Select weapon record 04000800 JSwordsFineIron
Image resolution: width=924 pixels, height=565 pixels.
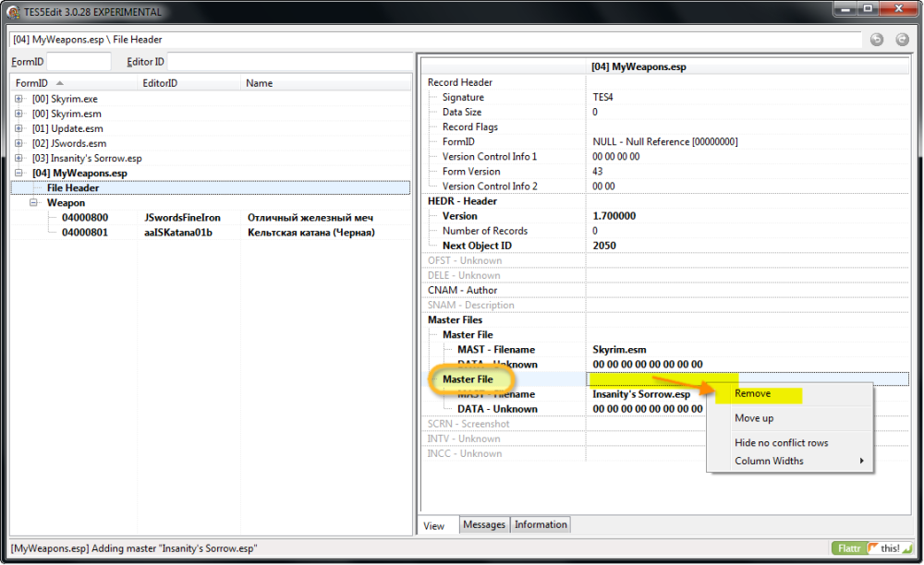point(211,217)
